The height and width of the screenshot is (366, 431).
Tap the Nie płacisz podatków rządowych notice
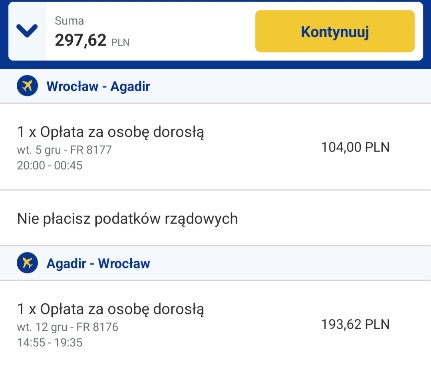click(x=127, y=219)
